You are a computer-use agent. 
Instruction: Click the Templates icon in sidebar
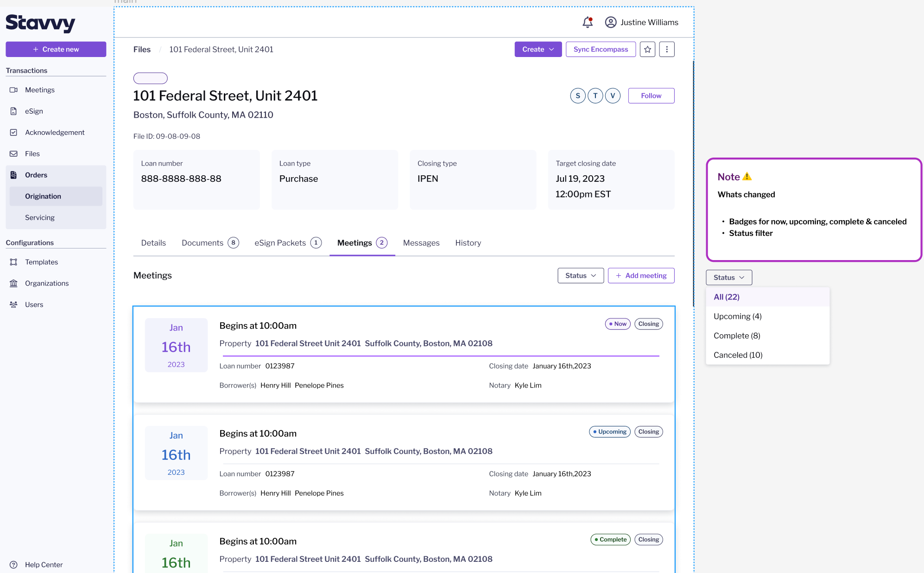[13, 262]
